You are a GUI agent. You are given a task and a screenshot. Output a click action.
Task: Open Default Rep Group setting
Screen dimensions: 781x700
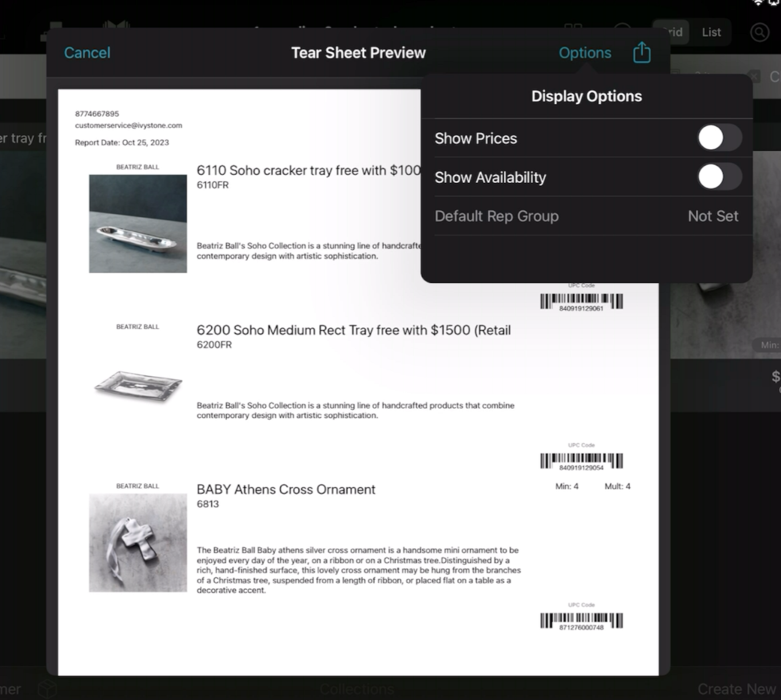coord(587,216)
